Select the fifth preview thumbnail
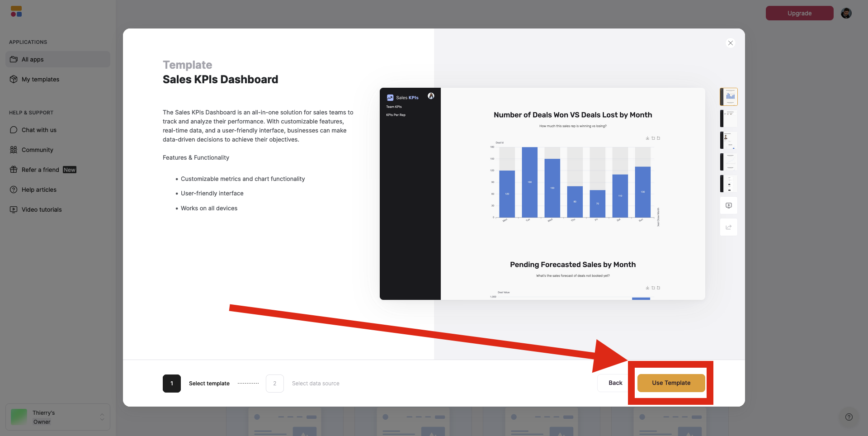This screenshot has height=436, width=868. (729, 184)
